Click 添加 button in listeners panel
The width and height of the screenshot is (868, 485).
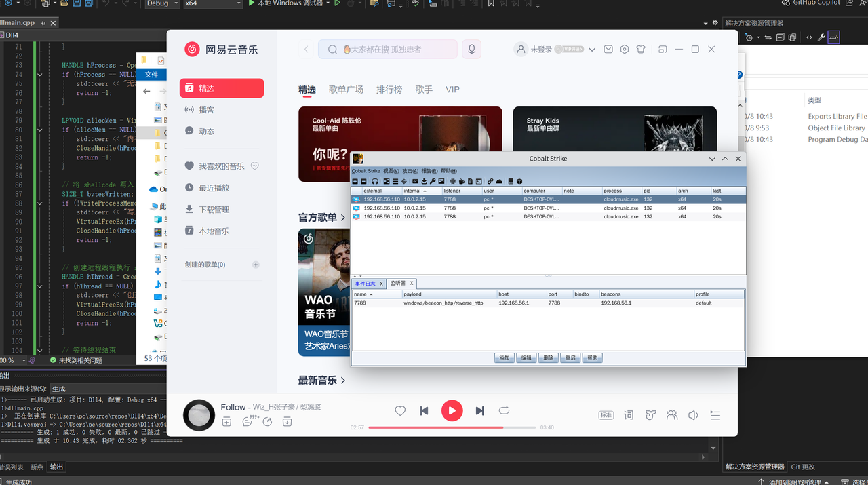(x=505, y=357)
